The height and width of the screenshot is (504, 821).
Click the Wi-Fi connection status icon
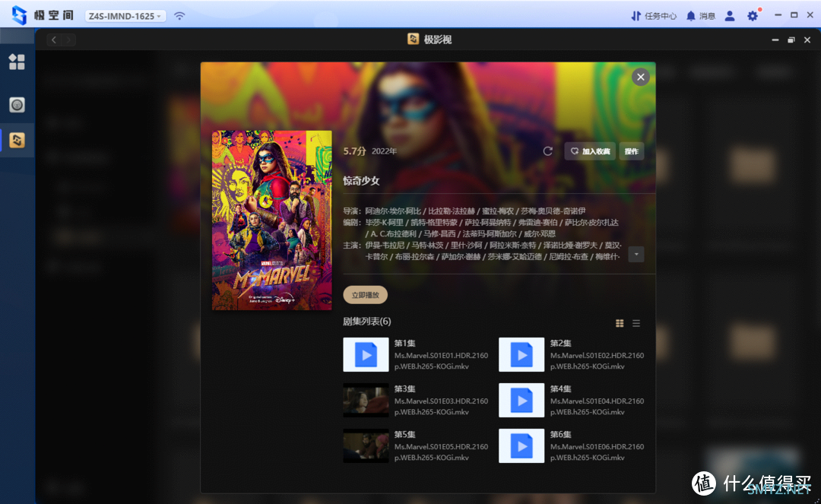pyautogui.click(x=179, y=15)
